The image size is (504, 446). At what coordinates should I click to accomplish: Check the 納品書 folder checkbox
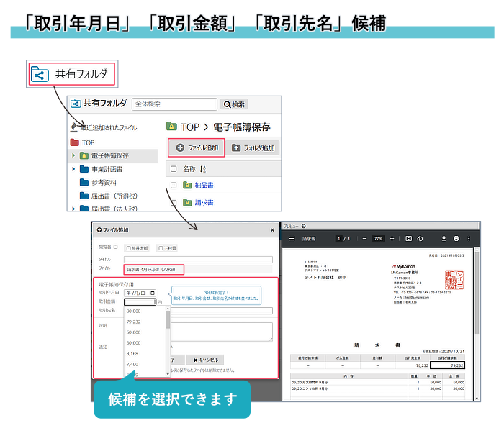tap(173, 186)
